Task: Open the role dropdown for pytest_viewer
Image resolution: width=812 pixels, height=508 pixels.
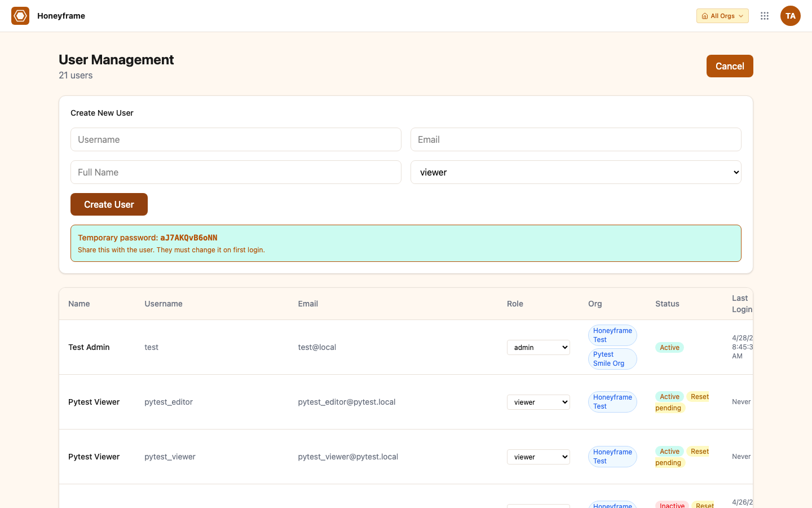Action: click(539, 457)
